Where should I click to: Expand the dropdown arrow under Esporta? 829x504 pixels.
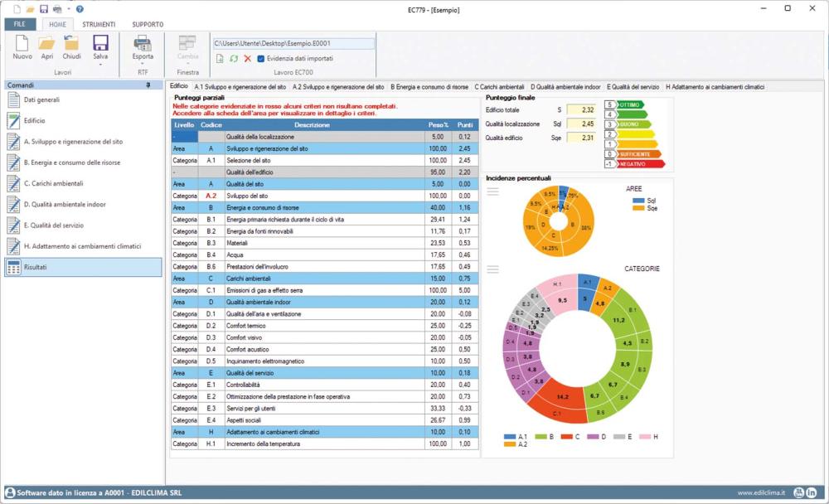143,65
